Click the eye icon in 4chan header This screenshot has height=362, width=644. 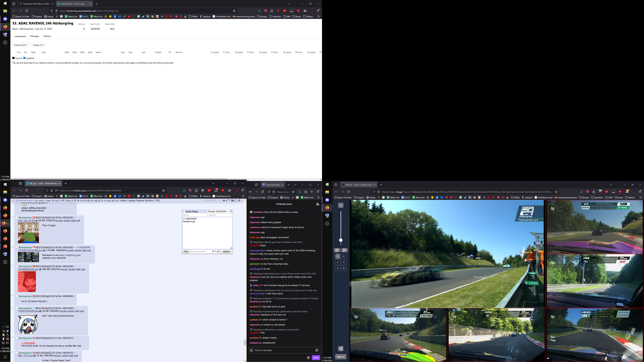224,200
